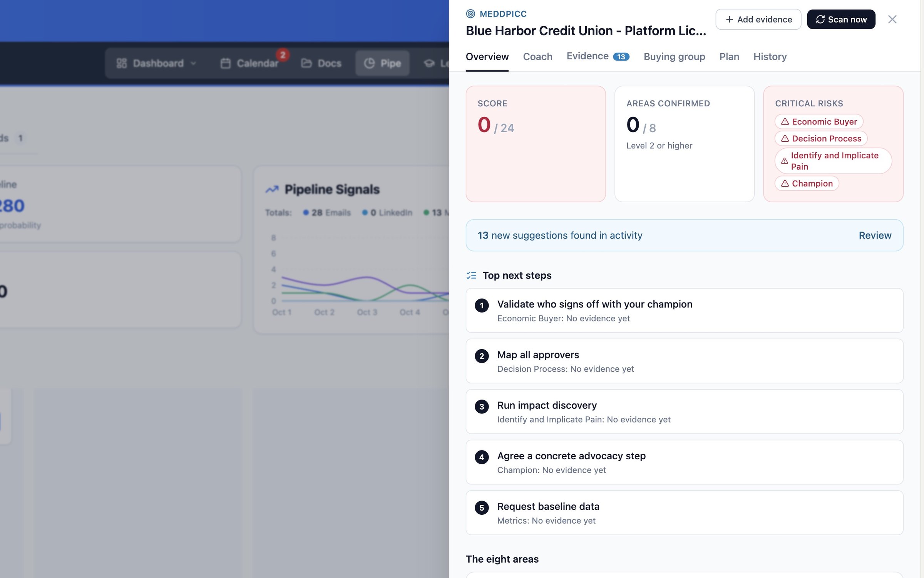Click Identify and Implicate Pain risk chip
924x578 pixels.
833,161
